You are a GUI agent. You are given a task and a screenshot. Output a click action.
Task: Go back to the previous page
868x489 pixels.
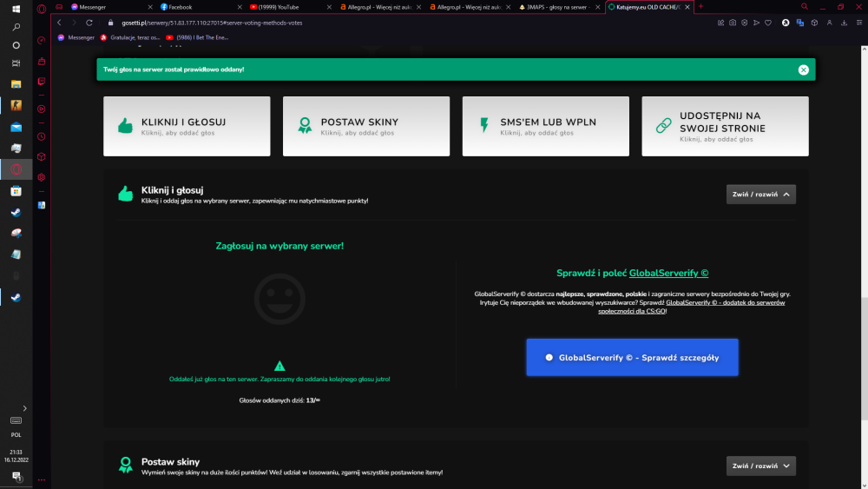59,23
